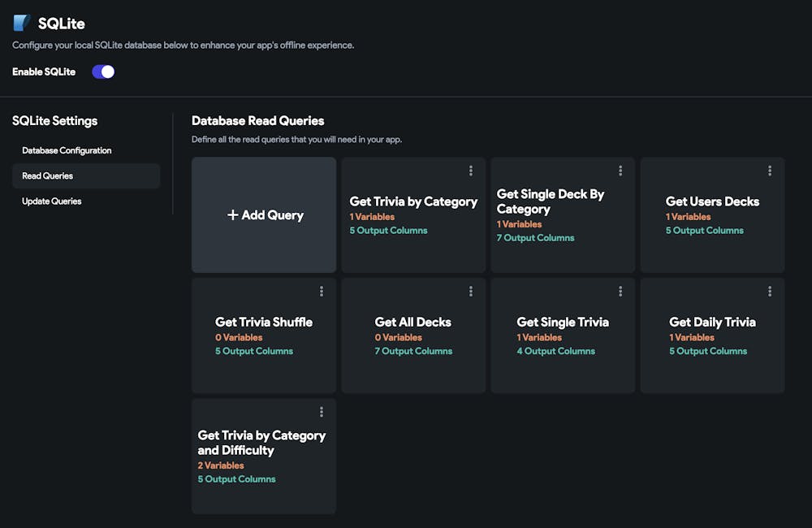
Task: Click kebab menu on Get Users Decks card
Action: [x=770, y=171]
